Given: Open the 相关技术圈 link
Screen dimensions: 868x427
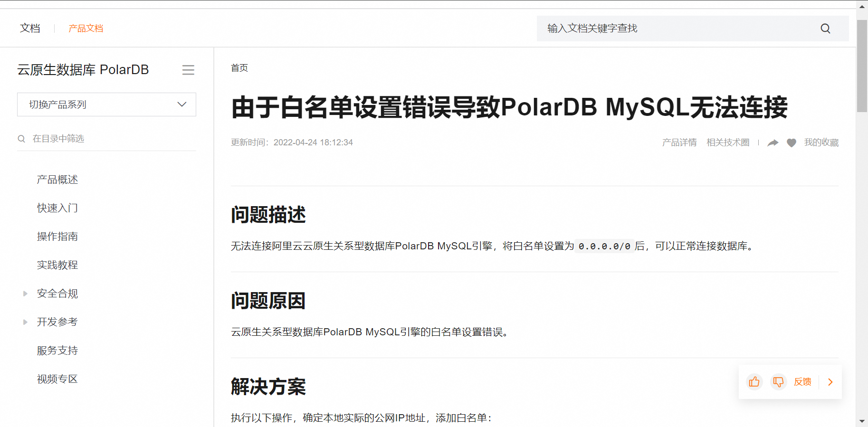Looking at the screenshot, I should 728,142.
